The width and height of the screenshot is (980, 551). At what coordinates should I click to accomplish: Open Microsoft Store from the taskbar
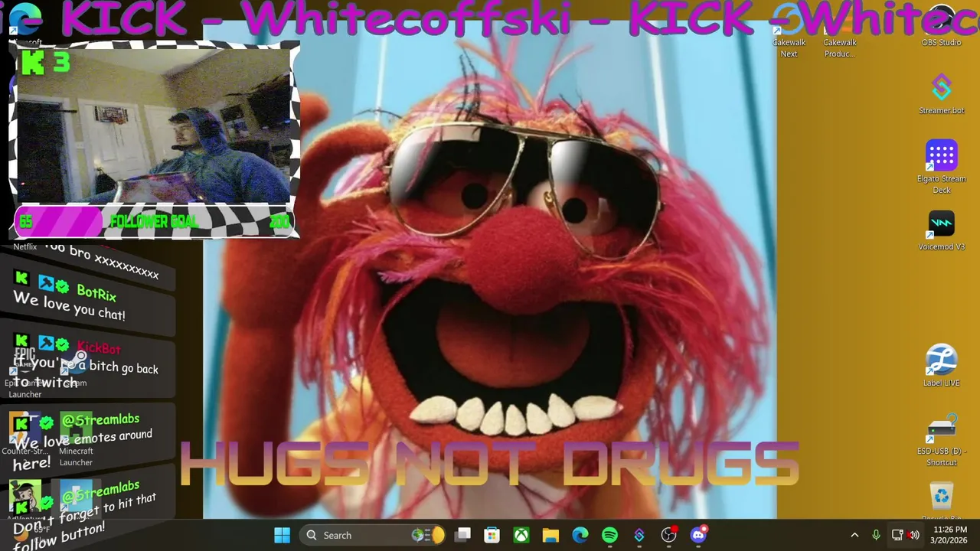[492, 535]
